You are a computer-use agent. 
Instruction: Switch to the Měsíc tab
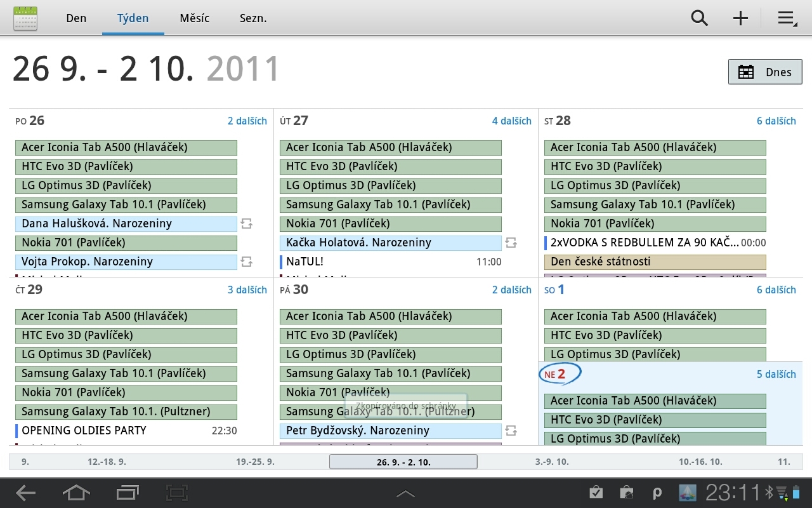point(194,18)
